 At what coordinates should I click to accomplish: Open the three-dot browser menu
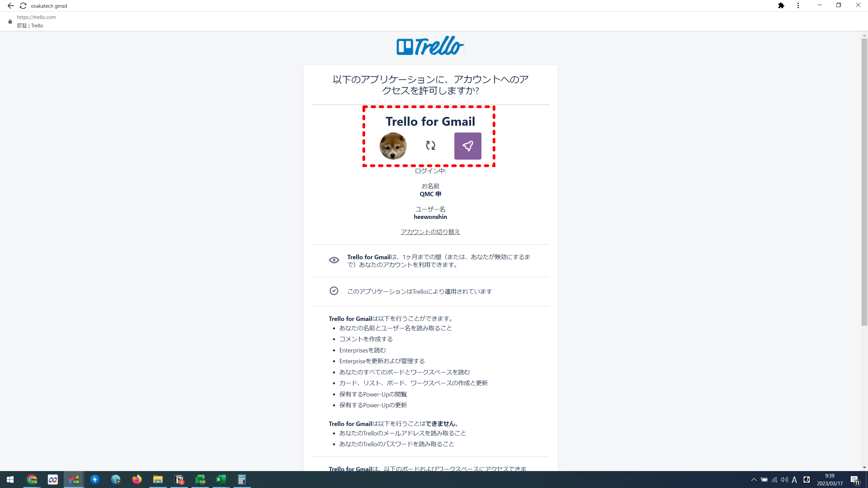[798, 5]
